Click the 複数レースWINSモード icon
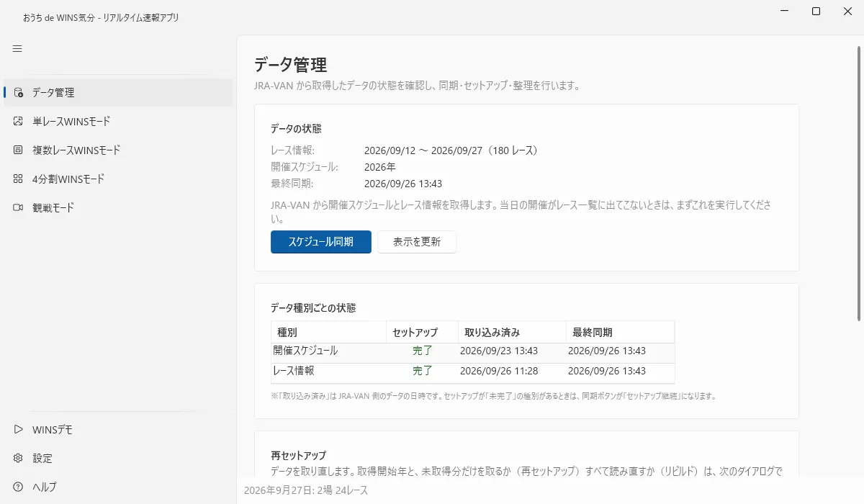864x504 pixels. pyautogui.click(x=18, y=150)
